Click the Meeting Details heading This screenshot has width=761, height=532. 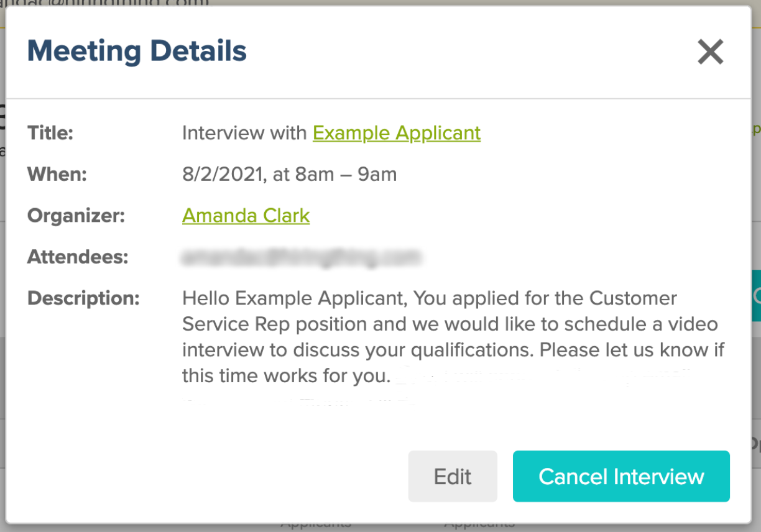pos(136,51)
